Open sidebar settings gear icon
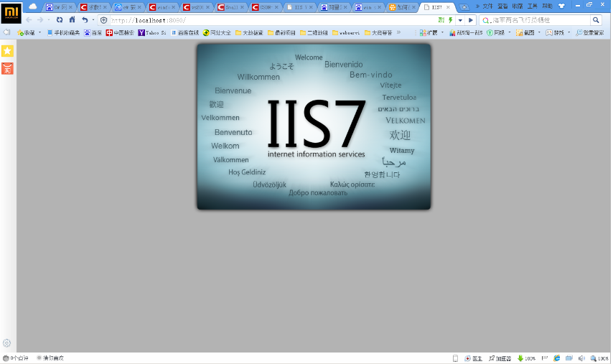The width and height of the screenshot is (613, 364). click(6, 343)
